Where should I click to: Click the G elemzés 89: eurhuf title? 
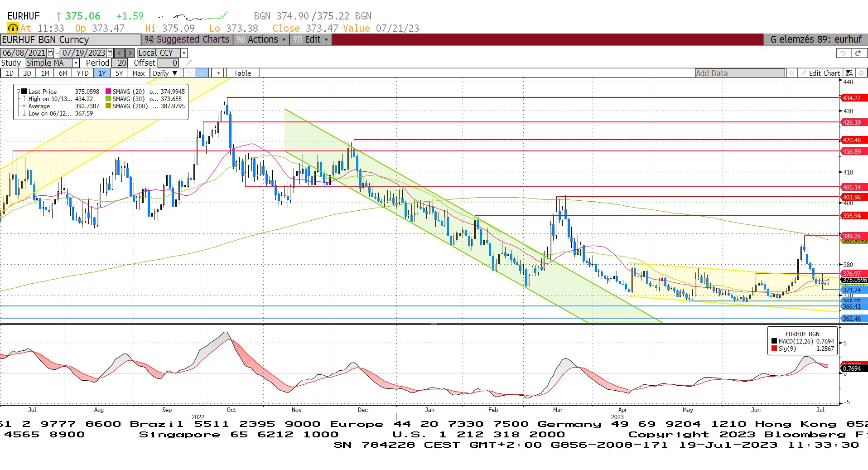(816, 39)
